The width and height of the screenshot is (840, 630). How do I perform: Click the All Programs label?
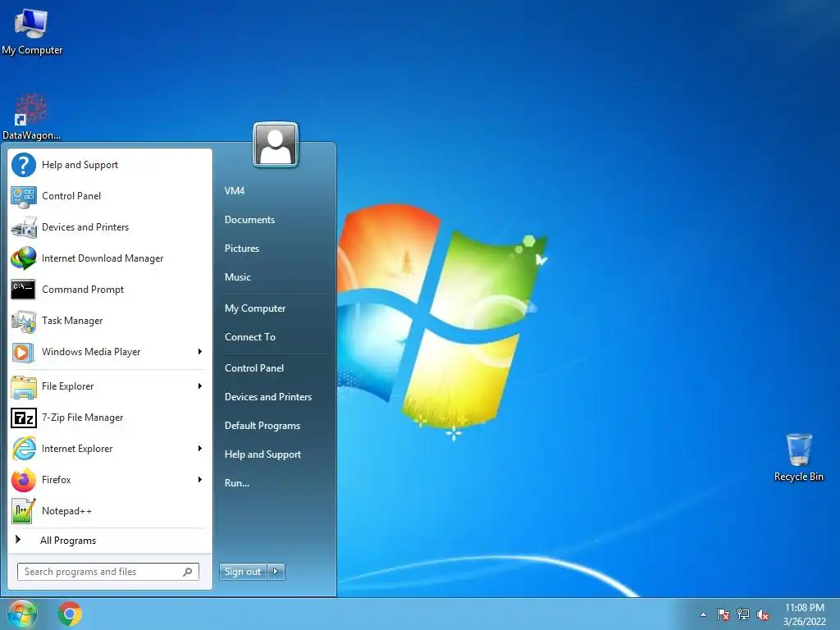click(68, 541)
